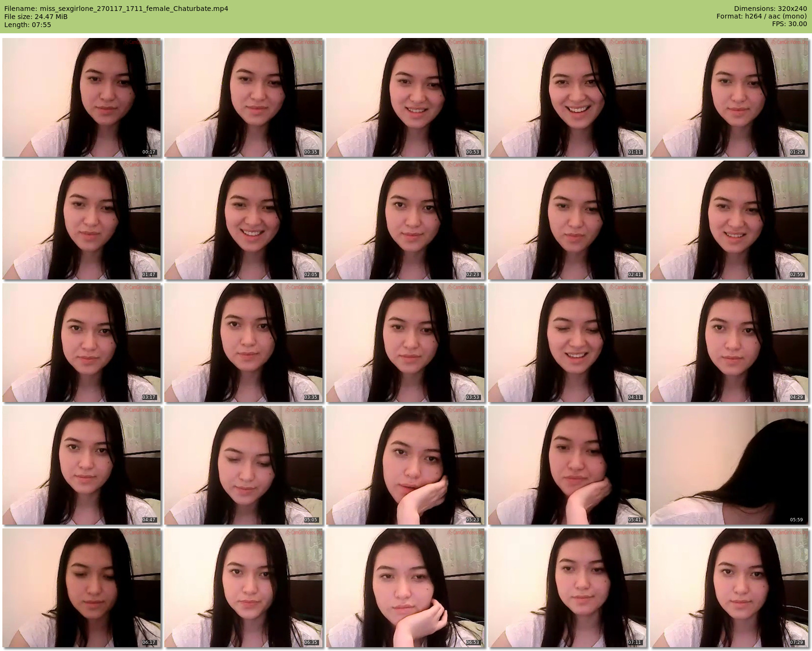Click the frame with timestamp 01:11

pos(567,97)
